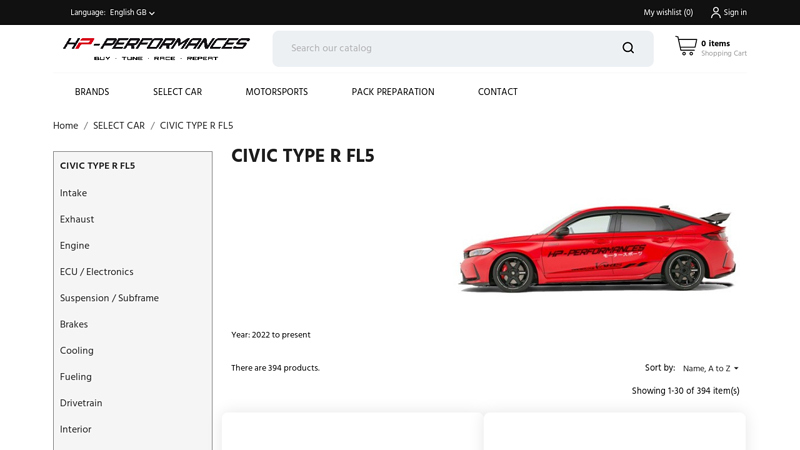
Task: Select the Suspension / Subframe category
Action: tap(109, 298)
